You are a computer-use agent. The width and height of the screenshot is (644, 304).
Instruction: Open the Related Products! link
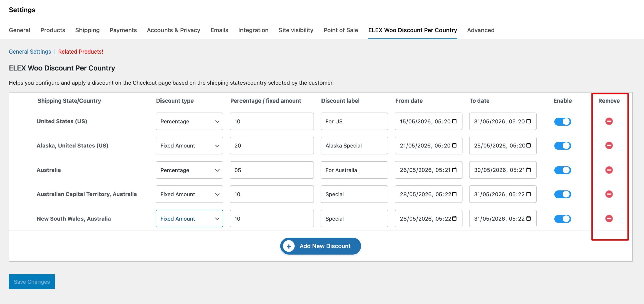(81, 52)
